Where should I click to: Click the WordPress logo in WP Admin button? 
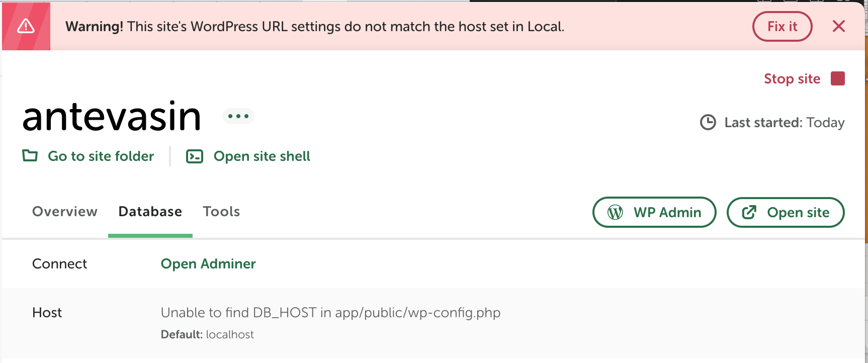(x=615, y=212)
